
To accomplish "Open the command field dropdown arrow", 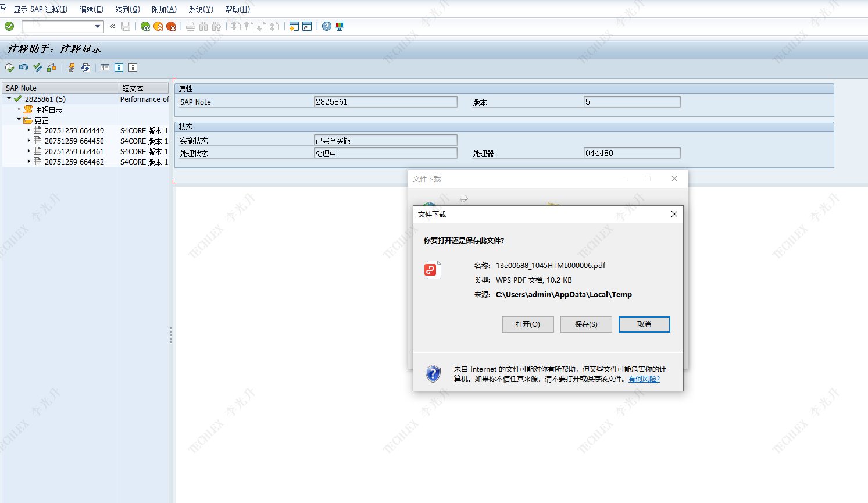I will click(x=98, y=26).
